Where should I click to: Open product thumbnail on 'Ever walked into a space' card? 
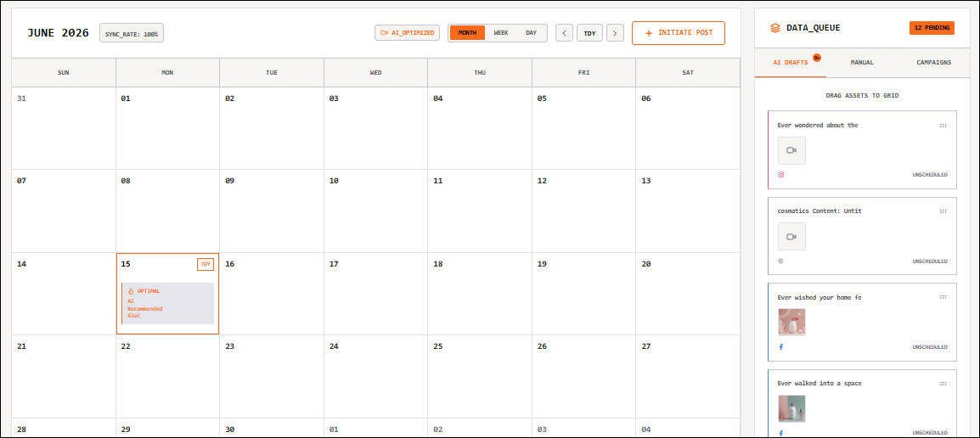click(791, 408)
